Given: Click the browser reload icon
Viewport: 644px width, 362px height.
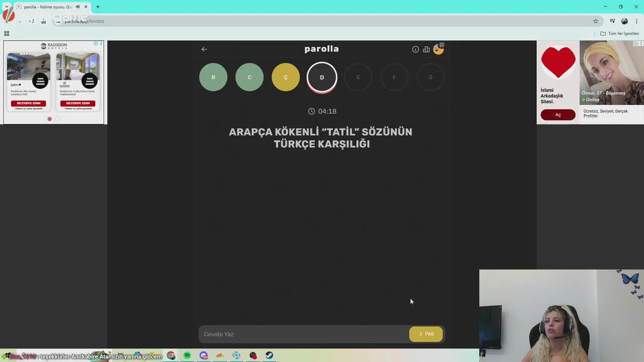Looking at the screenshot, I should [31, 21].
